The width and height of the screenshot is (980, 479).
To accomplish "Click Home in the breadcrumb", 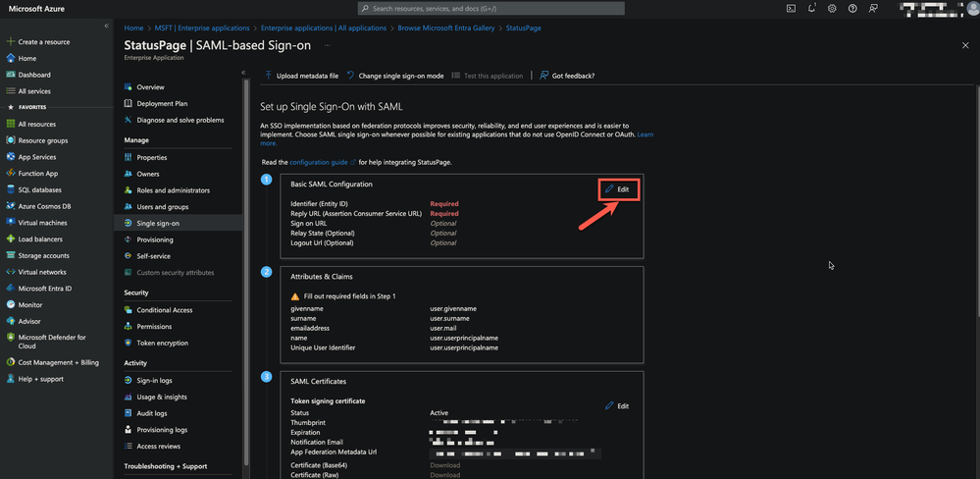I will 133,28.
